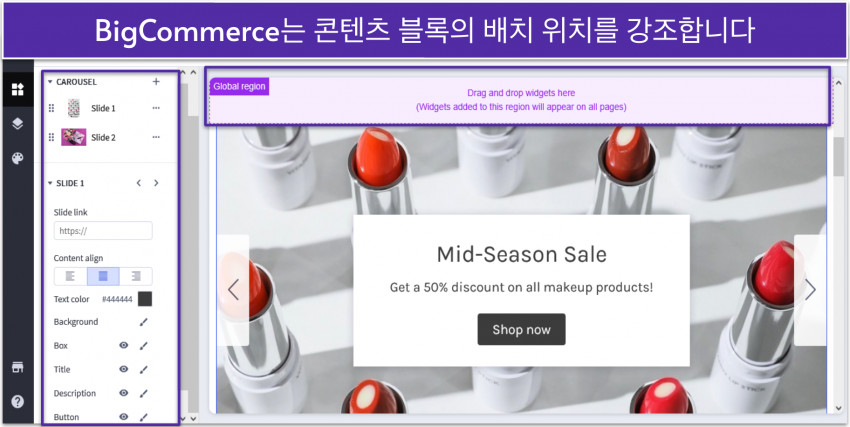Viewport: 850px width, 427px height.
Task: Open the layers icon in left sidebar
Action: click(17, 124)
